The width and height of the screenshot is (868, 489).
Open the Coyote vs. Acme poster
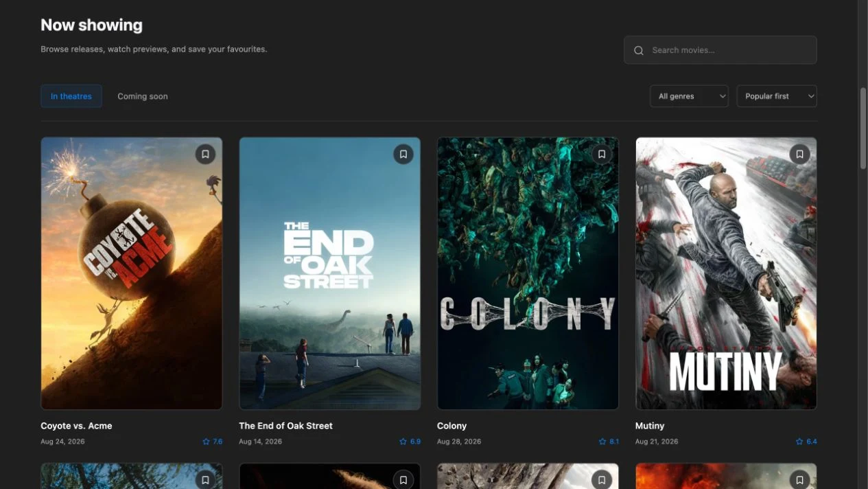(132, 273)
